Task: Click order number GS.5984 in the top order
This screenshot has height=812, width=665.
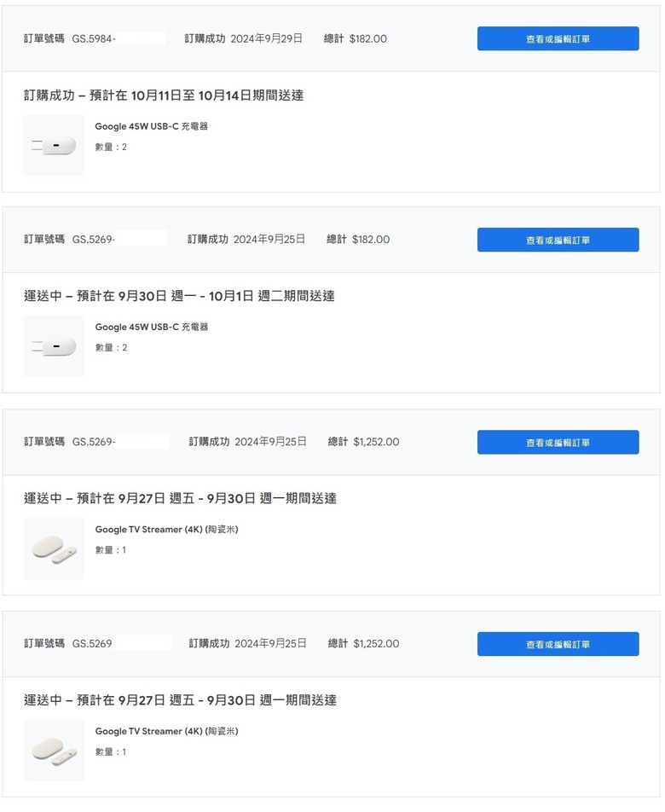Action: point(94,39)
